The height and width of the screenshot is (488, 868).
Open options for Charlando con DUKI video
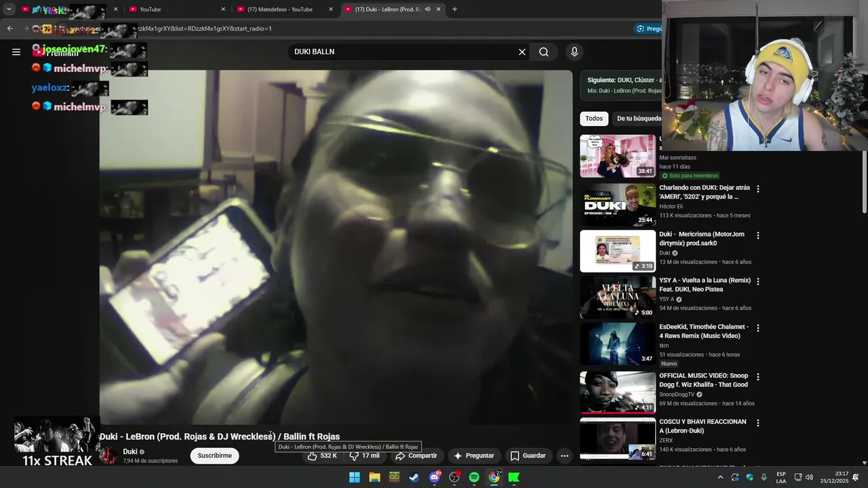click(758, 189)
